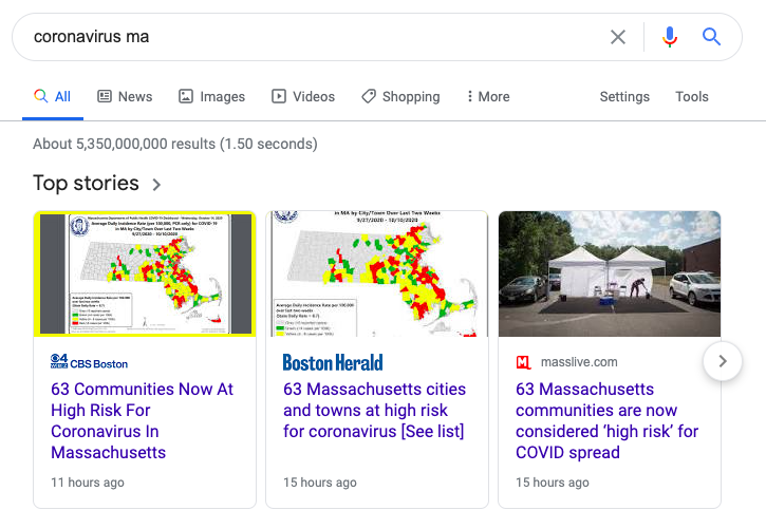Click the masslive.com source icon
The width and height of the screenshot is (766, 530).
pos(523,362)
